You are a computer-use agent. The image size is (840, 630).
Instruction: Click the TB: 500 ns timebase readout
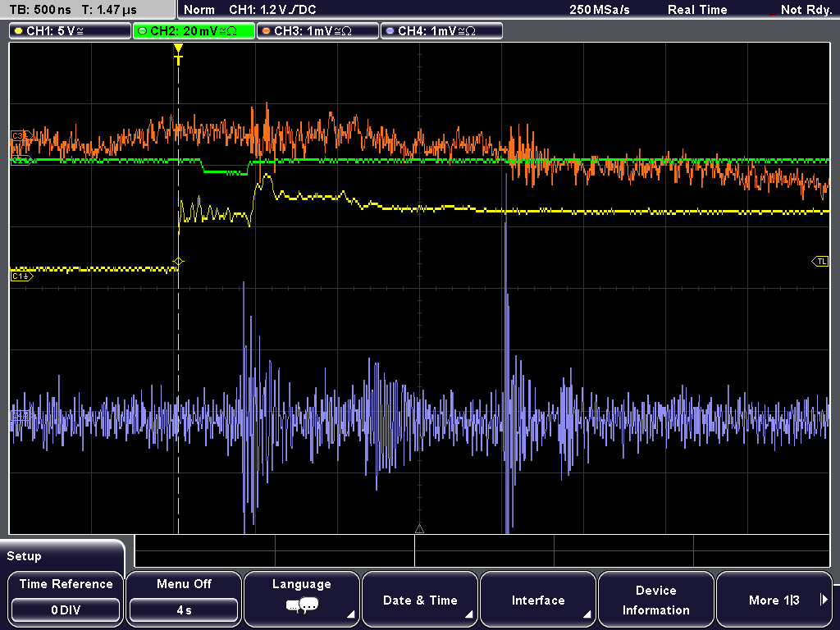click(x=40, y=10)
